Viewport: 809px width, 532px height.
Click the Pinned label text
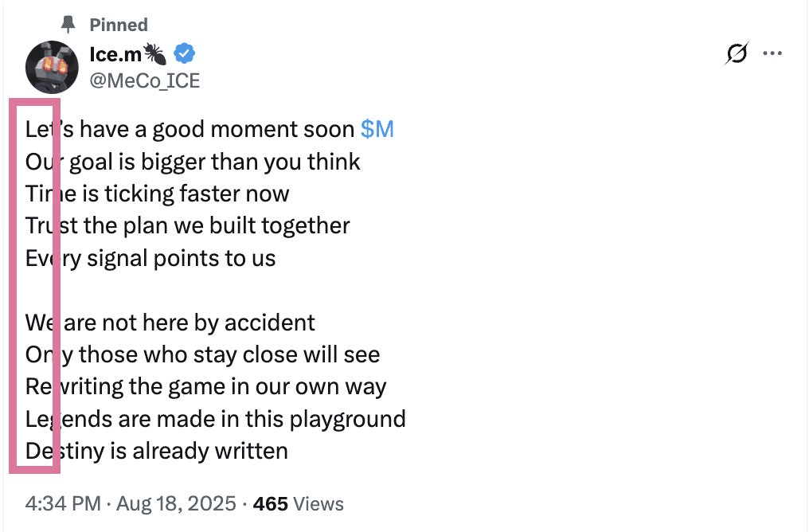pos(118,25)
